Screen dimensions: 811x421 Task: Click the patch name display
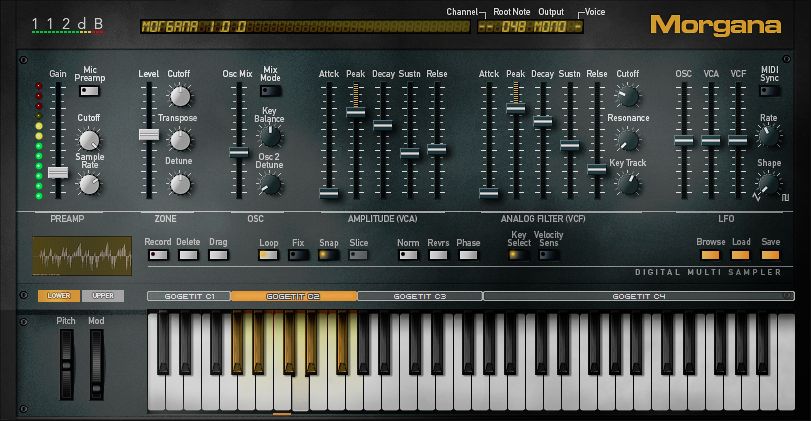pos(305,26)
